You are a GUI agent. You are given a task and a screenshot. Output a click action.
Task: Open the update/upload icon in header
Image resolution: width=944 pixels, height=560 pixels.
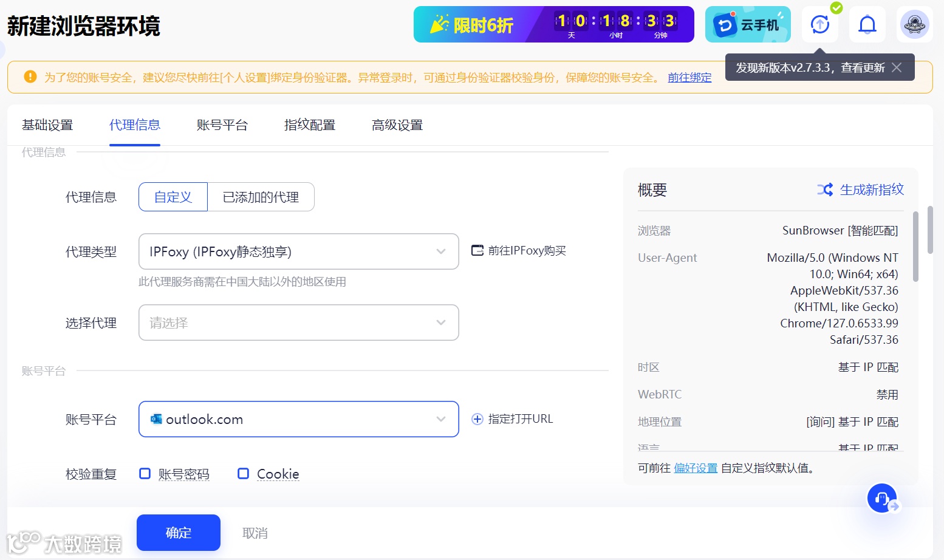click(820, 24)
